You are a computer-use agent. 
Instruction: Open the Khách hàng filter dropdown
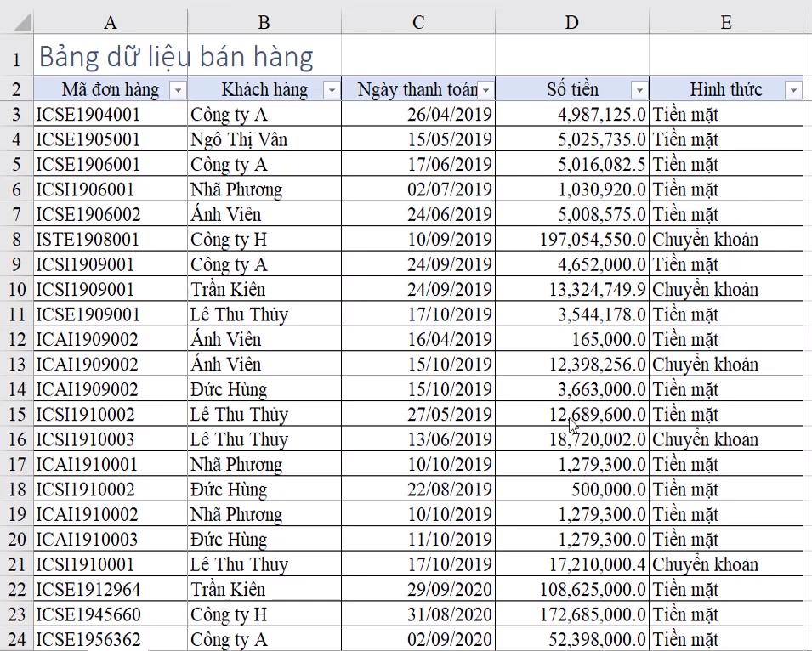click(x=331, y=89)
